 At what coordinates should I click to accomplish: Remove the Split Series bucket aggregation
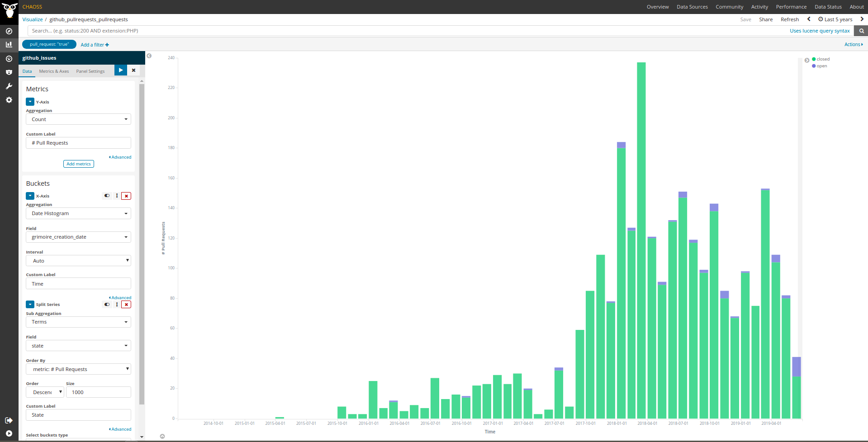pyautogui.click(x=126, y=304)
